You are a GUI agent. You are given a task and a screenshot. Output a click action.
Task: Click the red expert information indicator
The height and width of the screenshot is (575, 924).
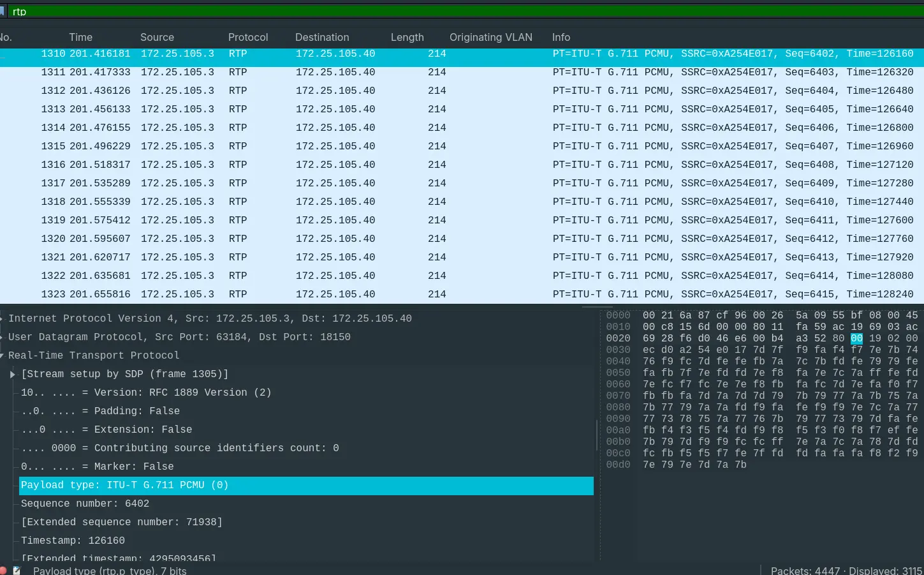click(x=3, y=570)
